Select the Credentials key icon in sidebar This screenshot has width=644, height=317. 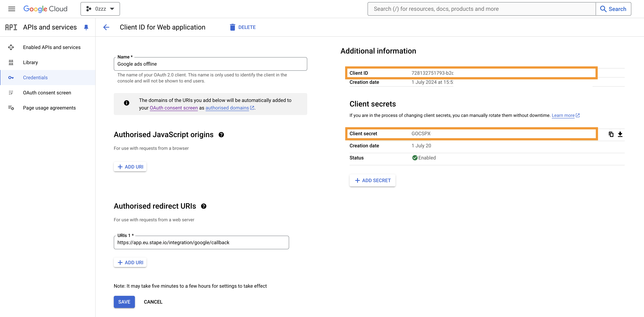[x=11, y=78]
